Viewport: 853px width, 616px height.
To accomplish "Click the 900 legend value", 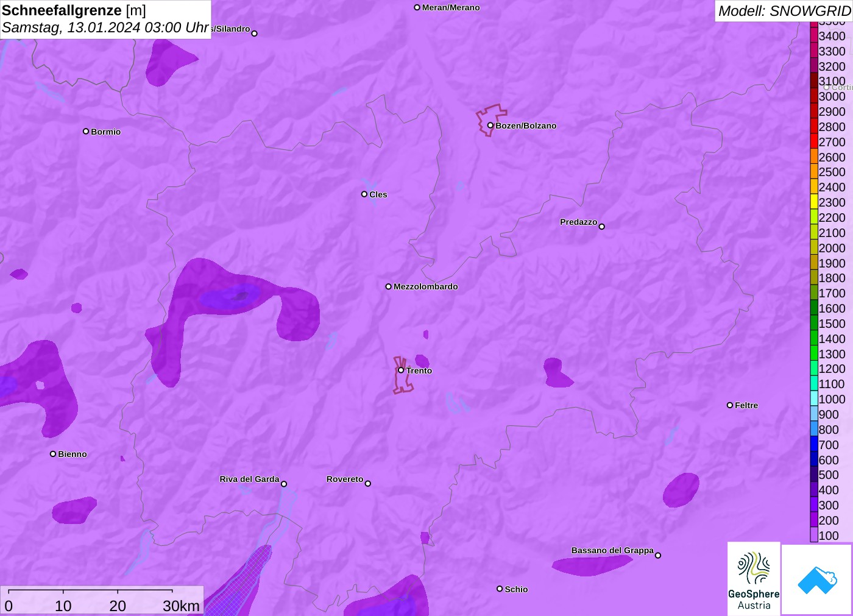I will [829, 414].
